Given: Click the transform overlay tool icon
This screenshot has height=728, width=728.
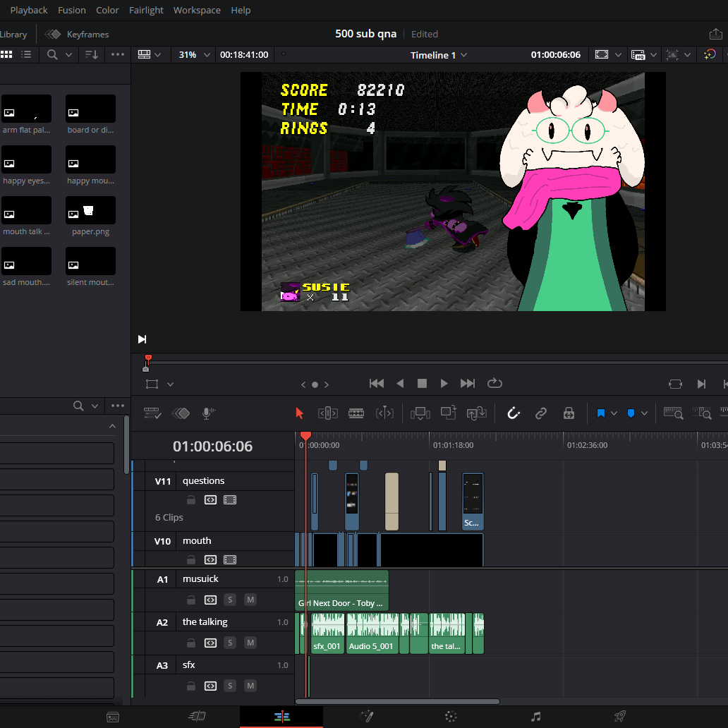Looking at the screenshot, I should (152, 384).
